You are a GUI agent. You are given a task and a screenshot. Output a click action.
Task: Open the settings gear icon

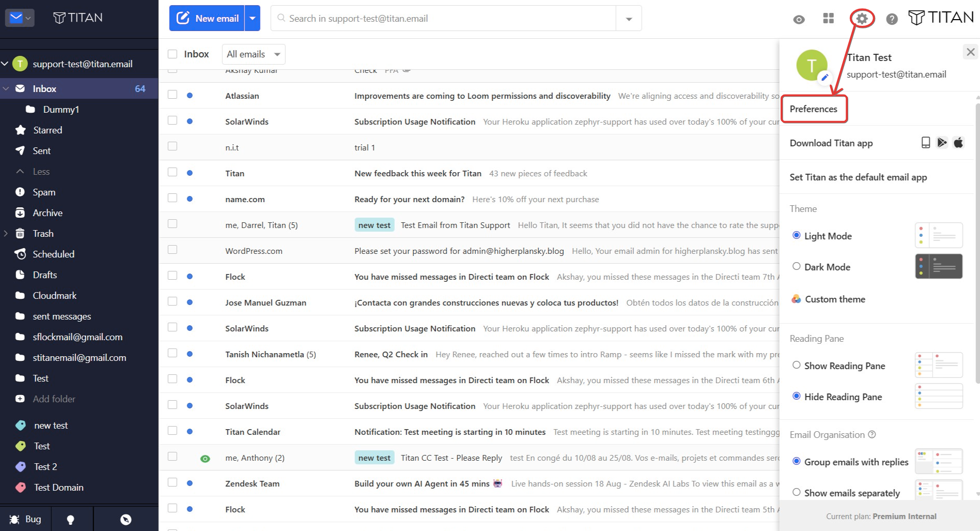[862, 19]
